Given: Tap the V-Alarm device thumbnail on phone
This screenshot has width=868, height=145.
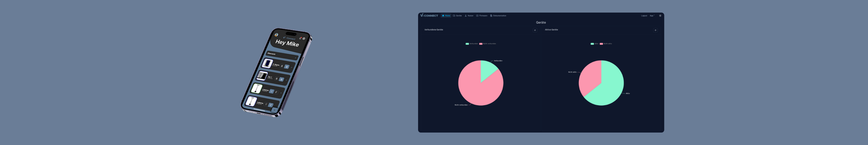Looking at the screenshot, I should (x=267, y=63).
